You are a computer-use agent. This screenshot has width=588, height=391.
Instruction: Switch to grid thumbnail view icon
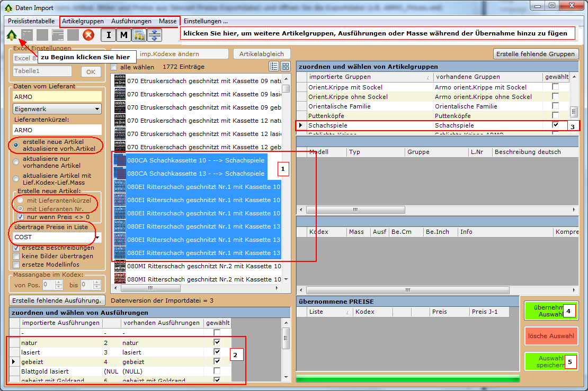click(x=286, y=66)
